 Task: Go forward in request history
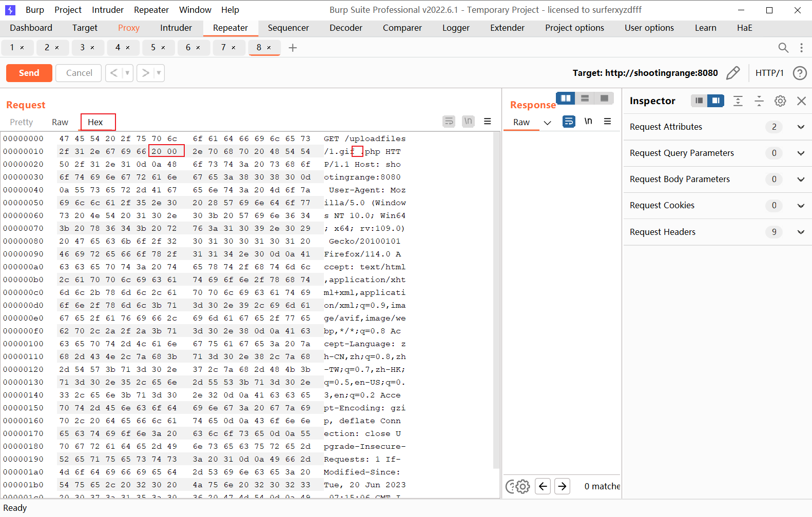coord(145,73)
